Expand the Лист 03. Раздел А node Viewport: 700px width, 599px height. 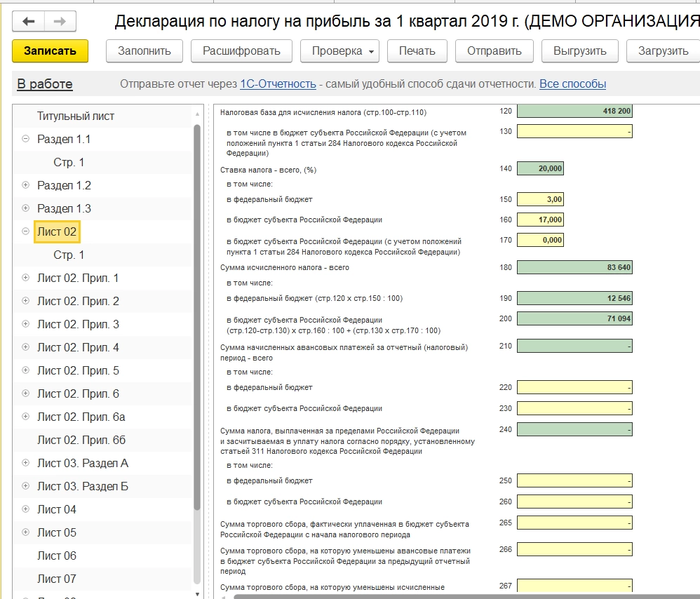click(x=26, y=463)
